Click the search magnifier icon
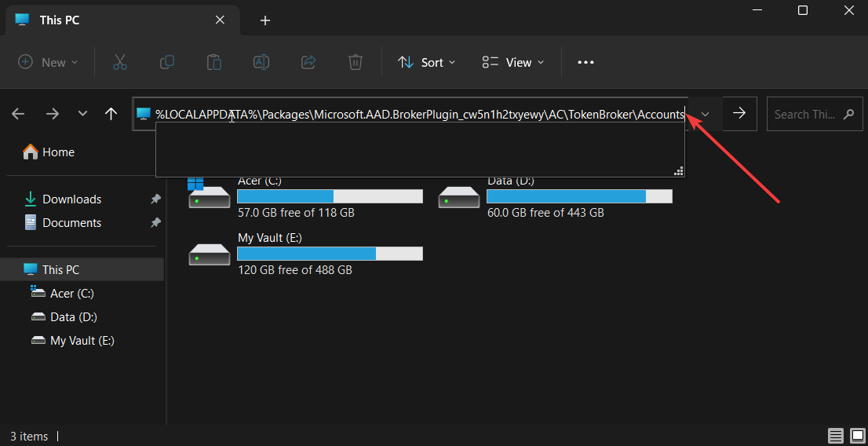This screenshot has width=868, height=446. click(x=848, y=115)
